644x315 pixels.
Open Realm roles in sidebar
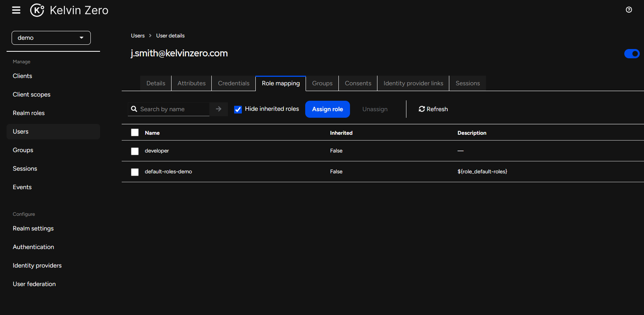point(29,113)
